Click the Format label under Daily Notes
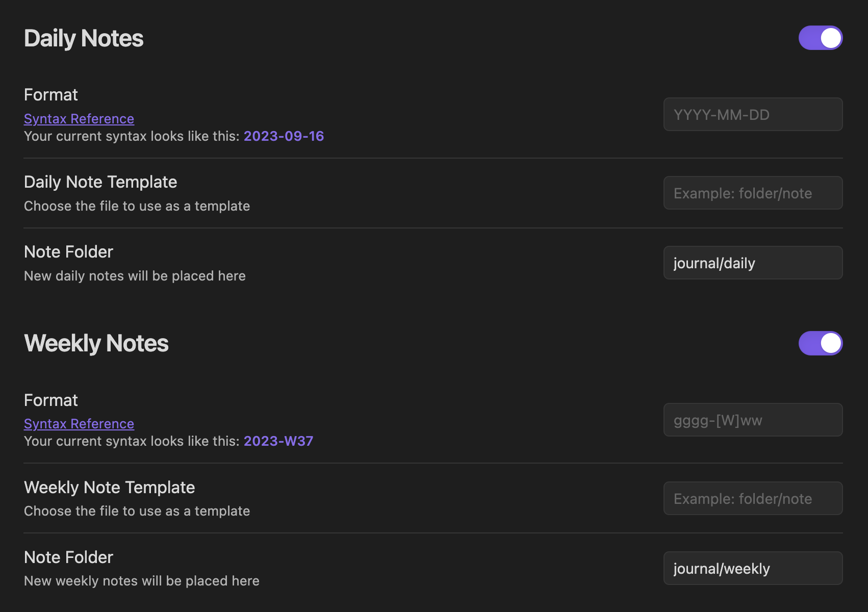Screen dimensions: 868x612 coord(50,95)
